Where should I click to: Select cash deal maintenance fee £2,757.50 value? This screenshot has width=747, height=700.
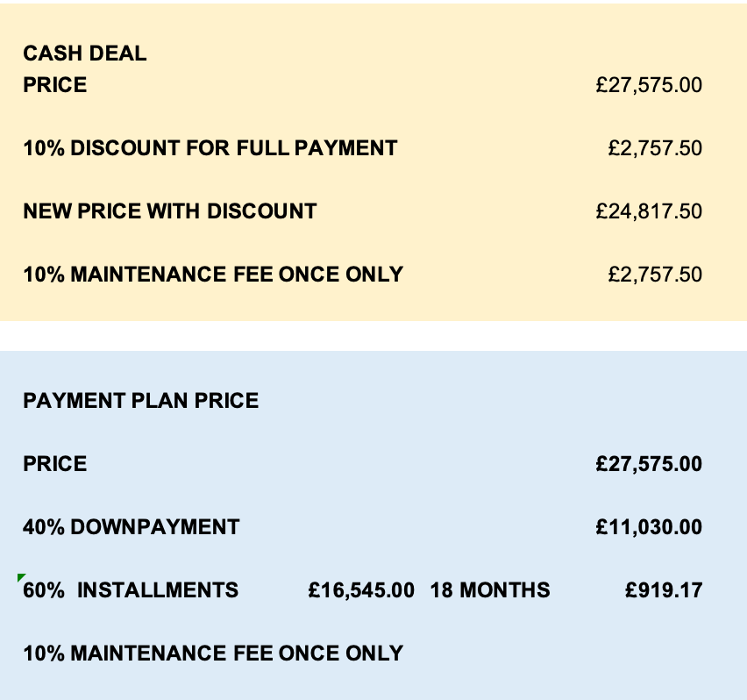(x=655, y=275)
